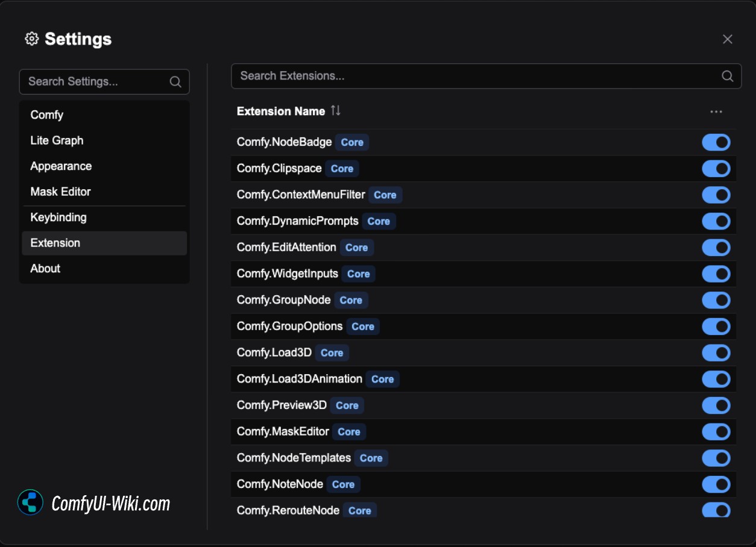This screenshot has width=756, height=547.
Task: Disable Comfy.DynamicPrompts toggle
Action: 716,221
